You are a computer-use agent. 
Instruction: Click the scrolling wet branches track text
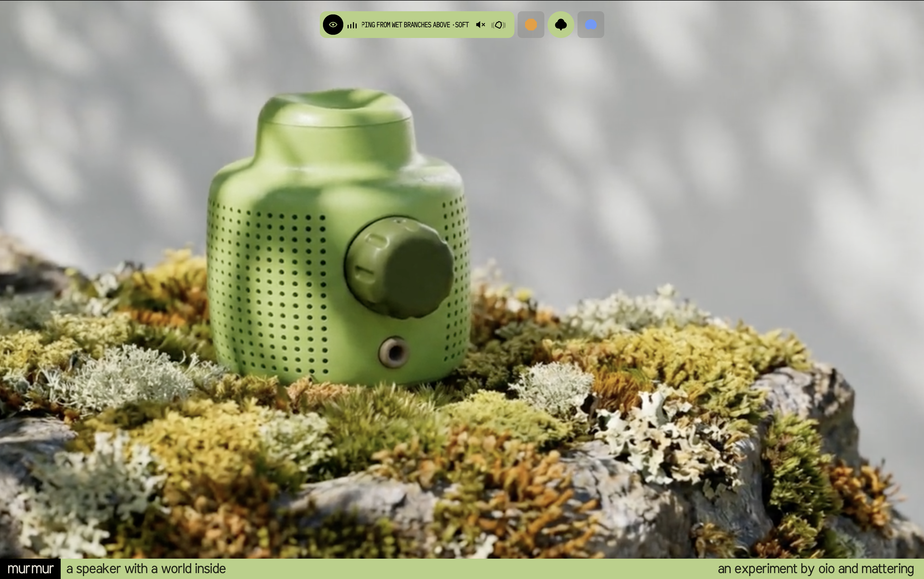(x=415, y=25)
